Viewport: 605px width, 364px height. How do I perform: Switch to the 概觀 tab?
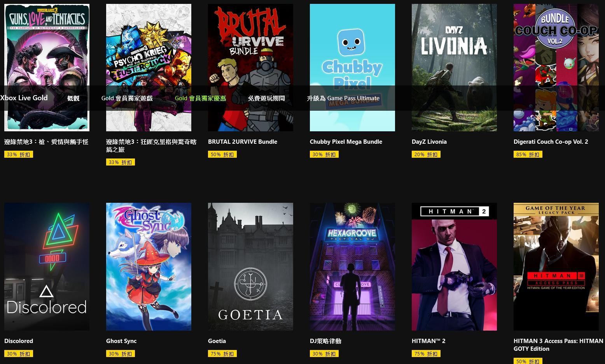73,98
